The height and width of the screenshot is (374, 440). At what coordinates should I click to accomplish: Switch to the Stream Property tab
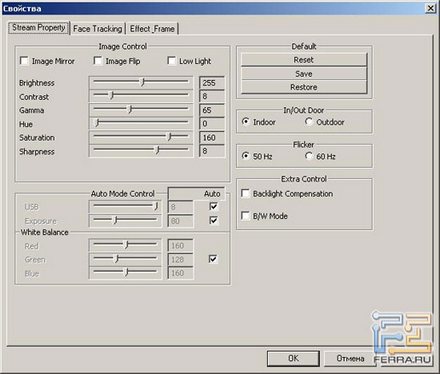click(x=38, y=28)
